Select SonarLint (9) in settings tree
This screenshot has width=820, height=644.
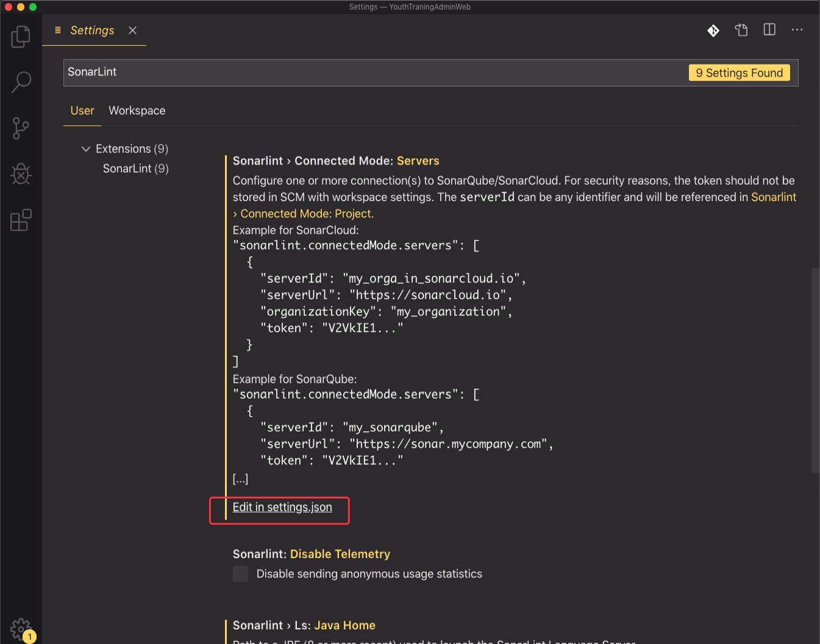(135, 169)
